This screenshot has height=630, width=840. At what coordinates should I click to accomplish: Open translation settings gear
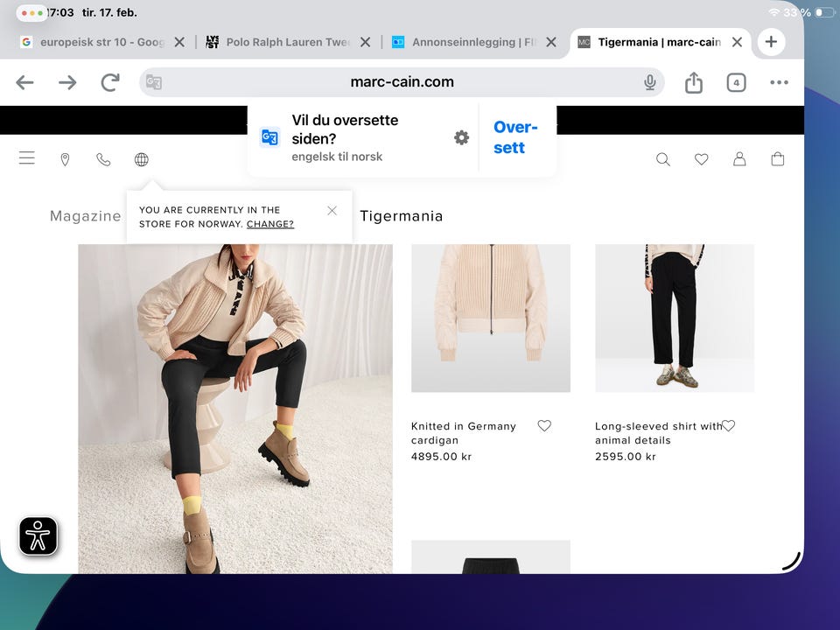point(461,137)
